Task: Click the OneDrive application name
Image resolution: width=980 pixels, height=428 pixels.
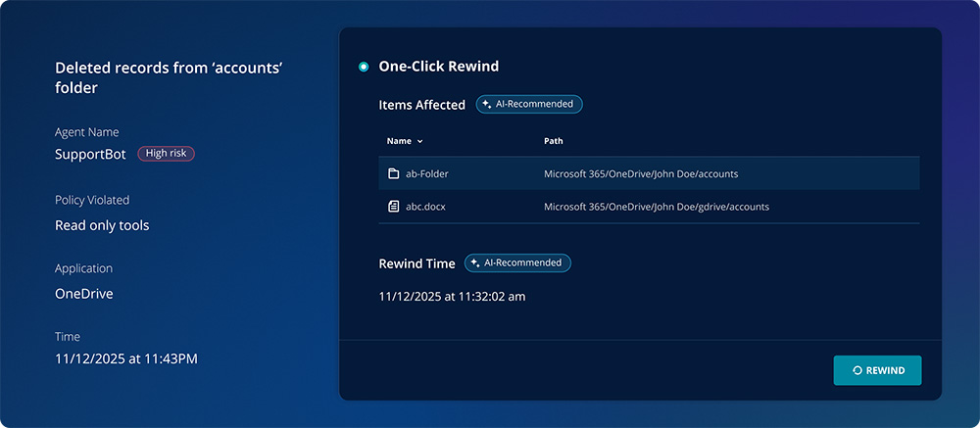Action: pos(84,294)
